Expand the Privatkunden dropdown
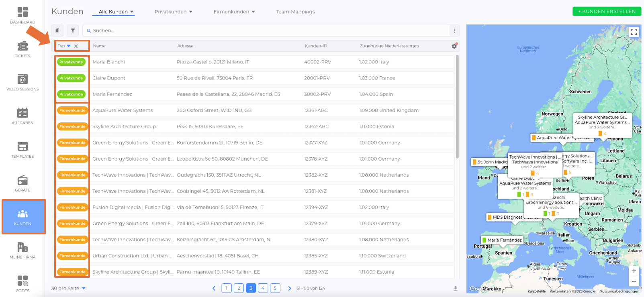 point(174,12)
